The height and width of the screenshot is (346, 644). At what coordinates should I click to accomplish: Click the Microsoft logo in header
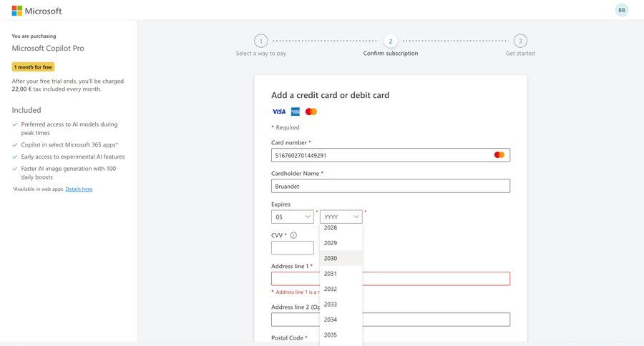point(36,11)
